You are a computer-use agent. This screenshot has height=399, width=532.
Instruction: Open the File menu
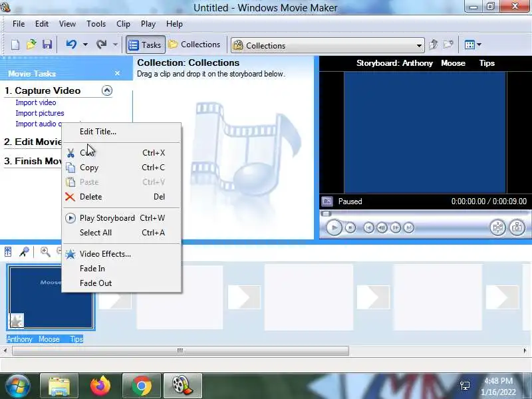click(19, 24)
